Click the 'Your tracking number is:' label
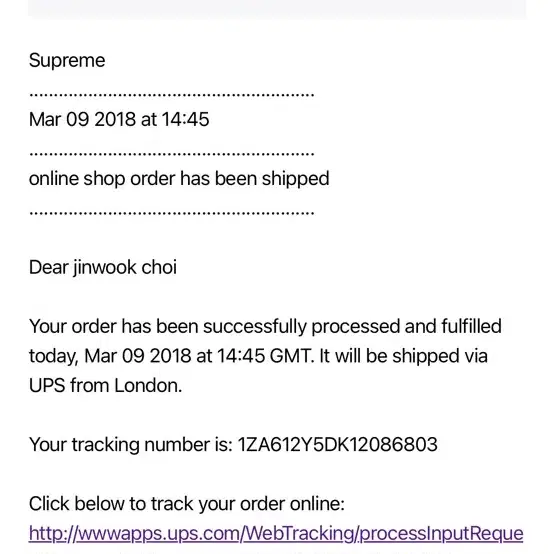 [130, 444]
